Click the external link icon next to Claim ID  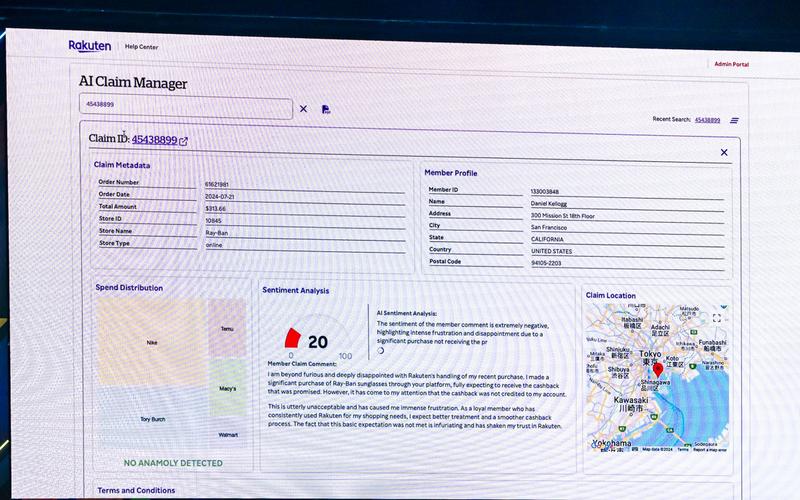(183, 141)
